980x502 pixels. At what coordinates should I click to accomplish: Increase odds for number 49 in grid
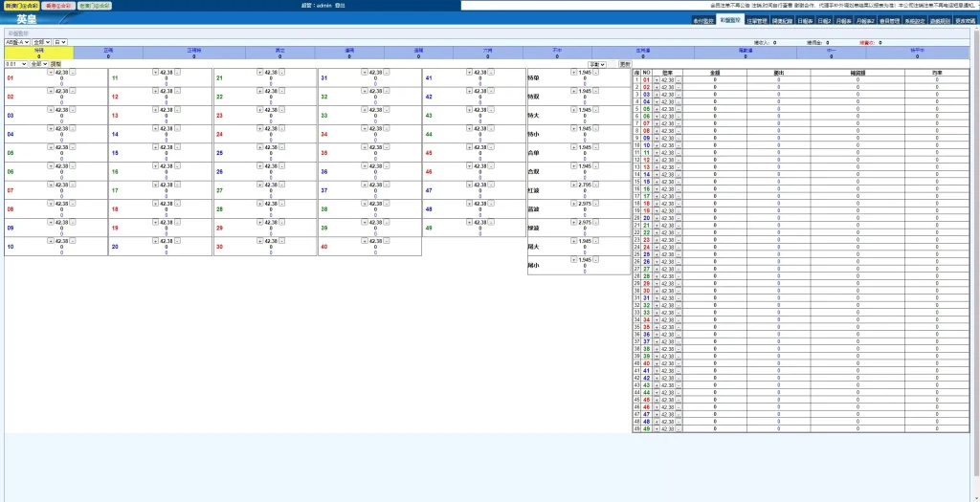469,222
